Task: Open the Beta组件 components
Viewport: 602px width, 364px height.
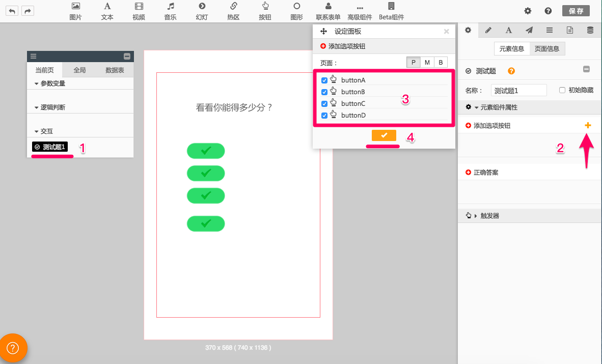Action: pos(391,11)
